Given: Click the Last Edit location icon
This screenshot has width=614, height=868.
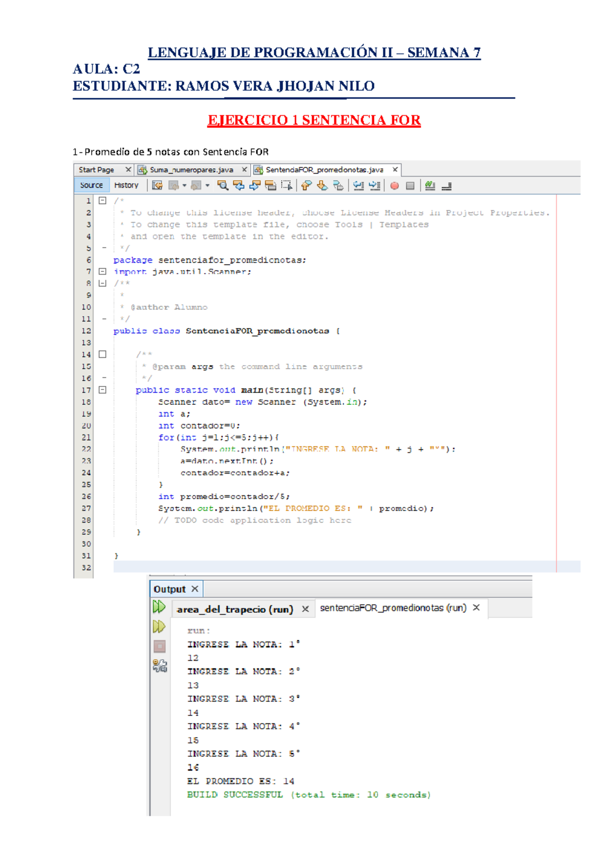Looking at the screenshot, I should coord(157,186).
